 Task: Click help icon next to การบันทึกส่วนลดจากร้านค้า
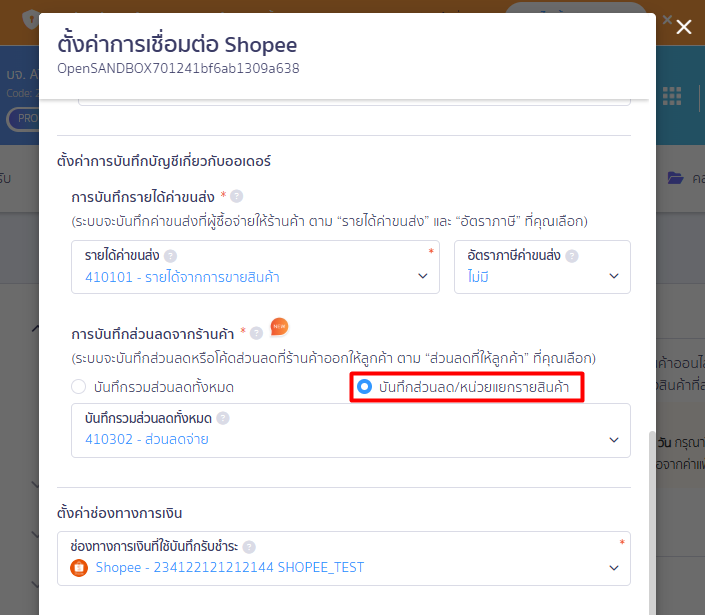[x=256, y=333]
